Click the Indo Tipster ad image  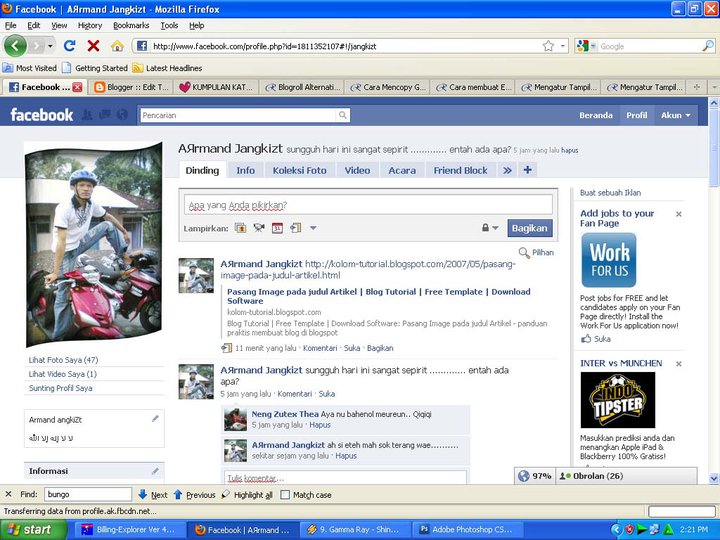618,400
